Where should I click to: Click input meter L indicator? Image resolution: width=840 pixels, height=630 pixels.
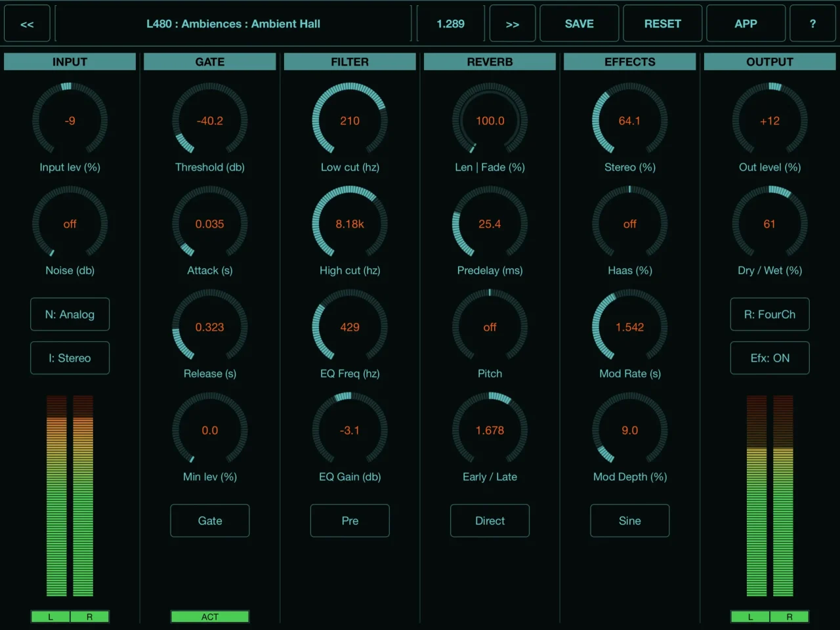pyautogui.click(x=51, y=616)
